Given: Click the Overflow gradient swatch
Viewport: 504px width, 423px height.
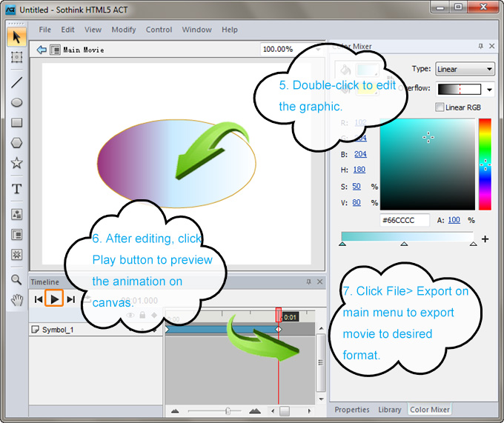Looking at the screenshot, I should [x=460, y=90].
